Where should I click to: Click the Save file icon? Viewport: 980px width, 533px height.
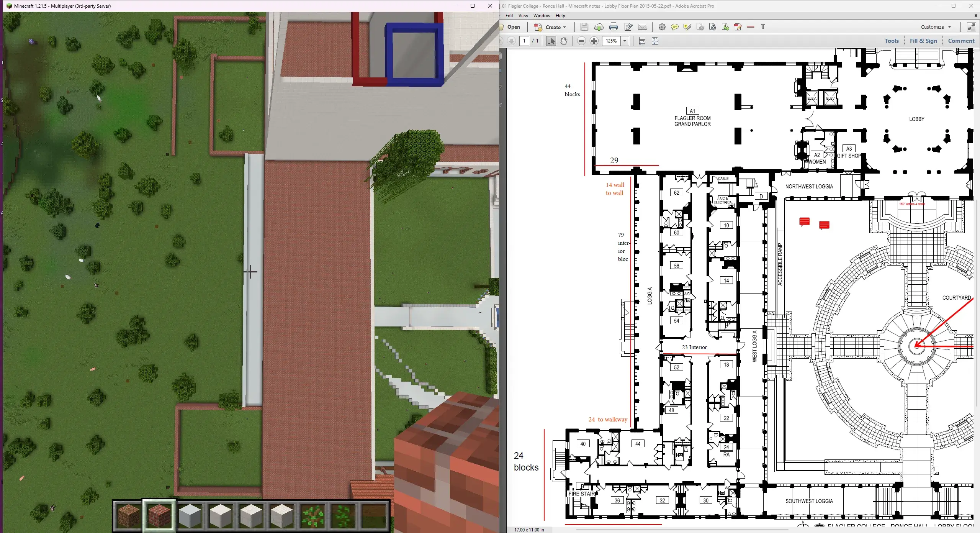point(584,27)
